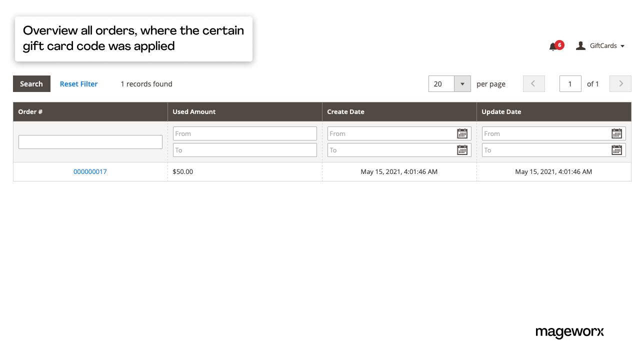Sort by the Order # column header
The width and height of the screenshot is (644, 364).
click(x=30, y=112)
